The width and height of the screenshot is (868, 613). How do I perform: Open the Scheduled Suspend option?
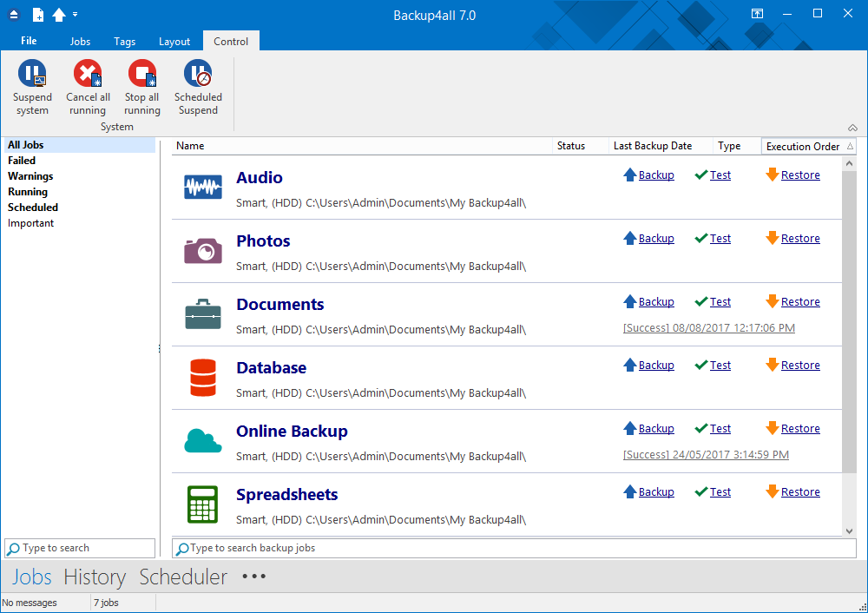click(x=198, y=75)
